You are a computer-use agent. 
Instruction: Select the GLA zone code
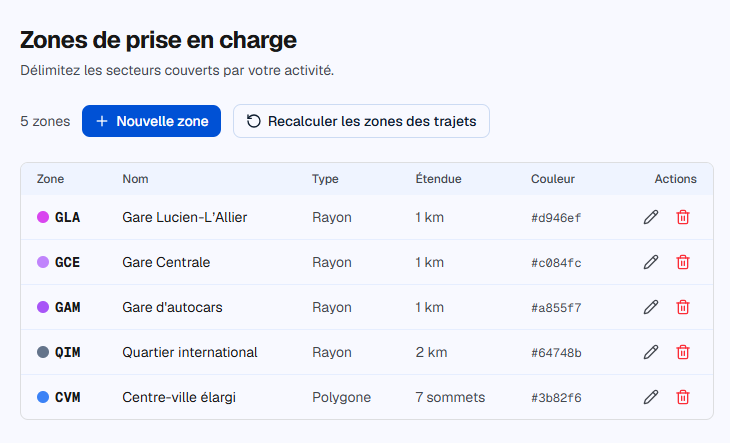tap(68, 217)
